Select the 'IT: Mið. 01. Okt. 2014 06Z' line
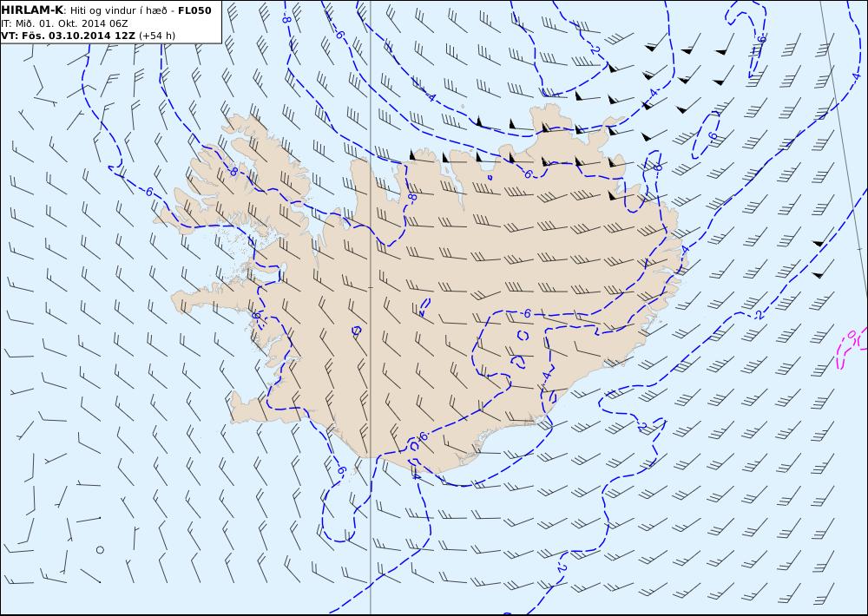This screenshot has width=868, height=616. click(64, 23)
